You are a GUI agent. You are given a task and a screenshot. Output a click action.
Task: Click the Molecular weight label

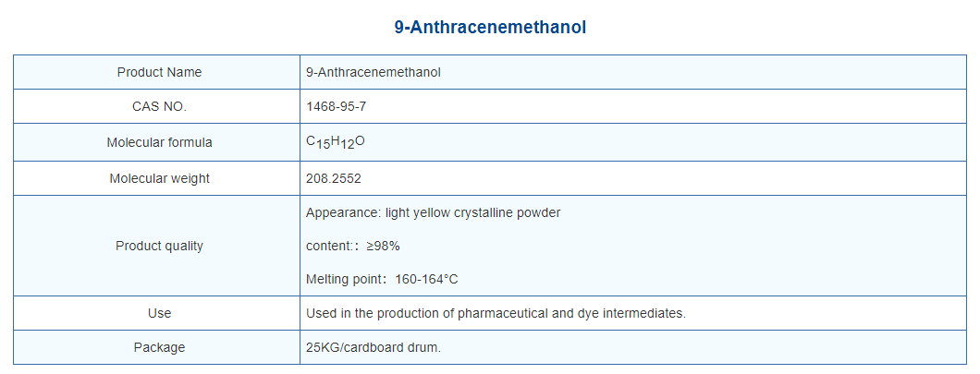159,178
